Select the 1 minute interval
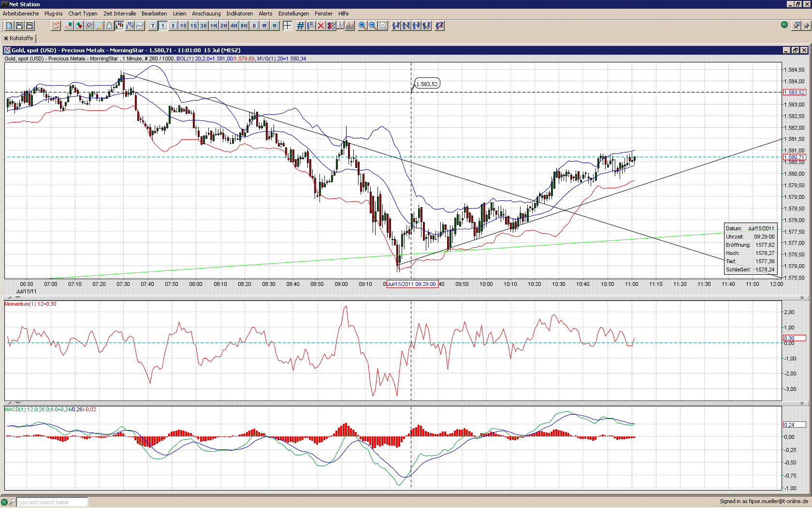Viewport: 812px width, 508px height. point(163,26)
